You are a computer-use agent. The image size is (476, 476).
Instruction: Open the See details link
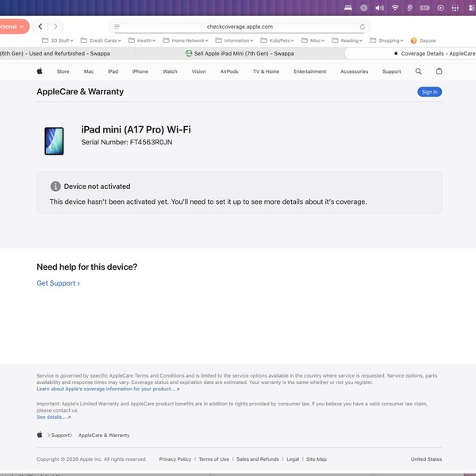[x=54, y=417]
